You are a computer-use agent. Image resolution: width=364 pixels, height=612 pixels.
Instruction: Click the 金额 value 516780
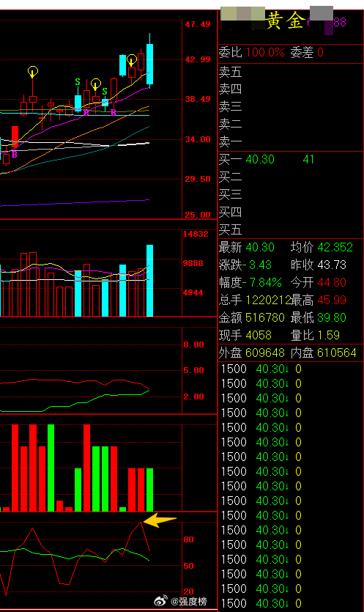point(265,317)
